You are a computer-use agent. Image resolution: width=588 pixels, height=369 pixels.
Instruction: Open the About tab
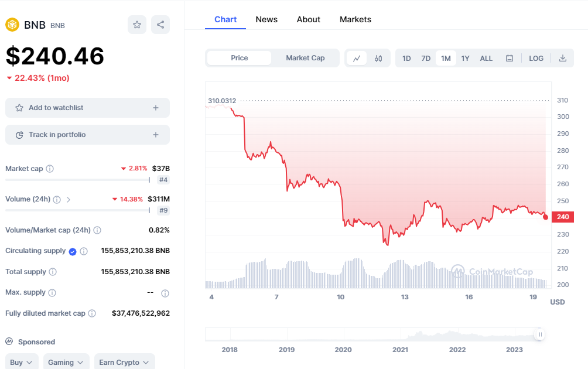(309, 19)
